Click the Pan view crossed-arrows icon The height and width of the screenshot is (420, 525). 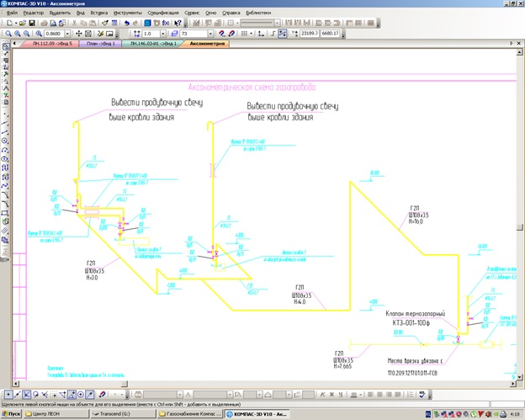click(x=79, y=34)
